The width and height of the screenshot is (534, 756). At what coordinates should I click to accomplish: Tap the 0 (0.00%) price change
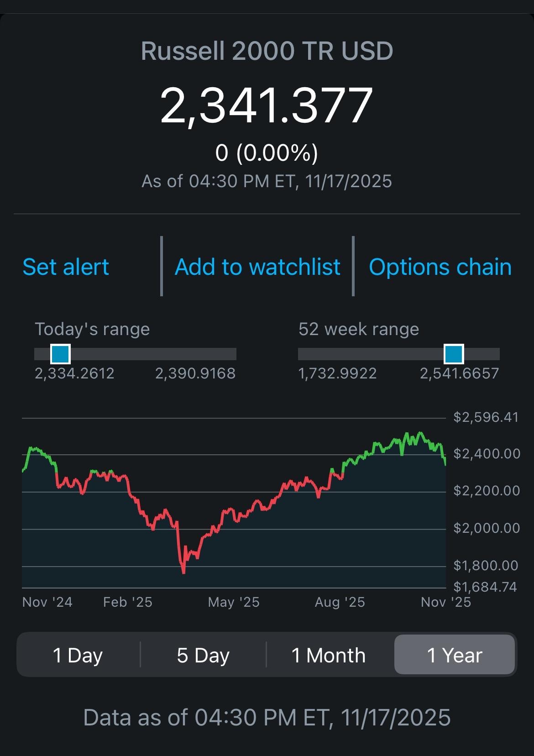tap(267, 152)
